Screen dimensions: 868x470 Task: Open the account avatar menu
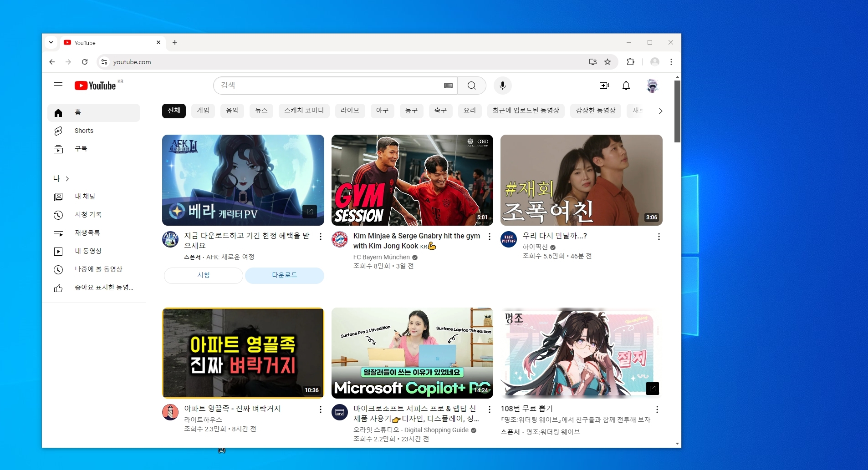click(x=653, y=86)
